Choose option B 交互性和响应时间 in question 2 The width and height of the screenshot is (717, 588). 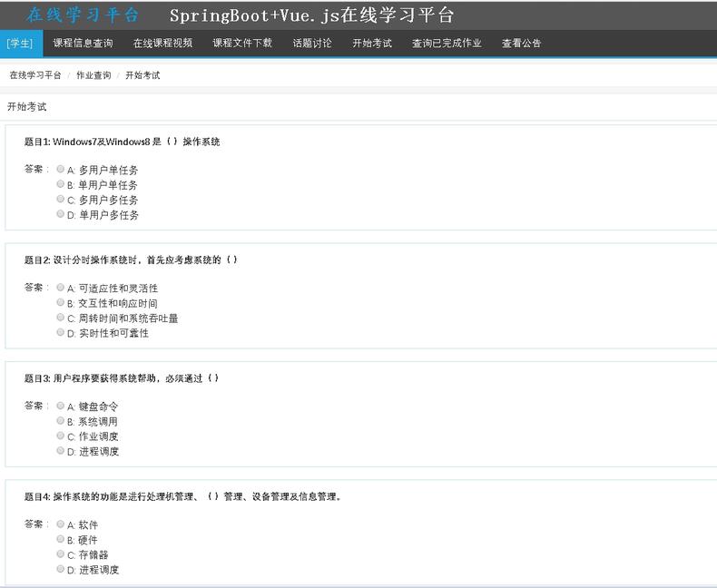pos(61,302)
